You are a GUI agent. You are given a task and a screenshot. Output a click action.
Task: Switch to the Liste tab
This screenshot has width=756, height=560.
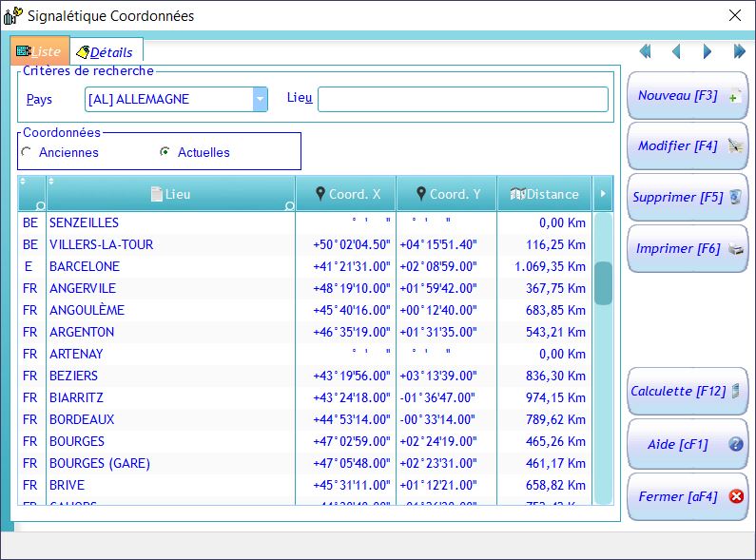(x=40, y=51)
